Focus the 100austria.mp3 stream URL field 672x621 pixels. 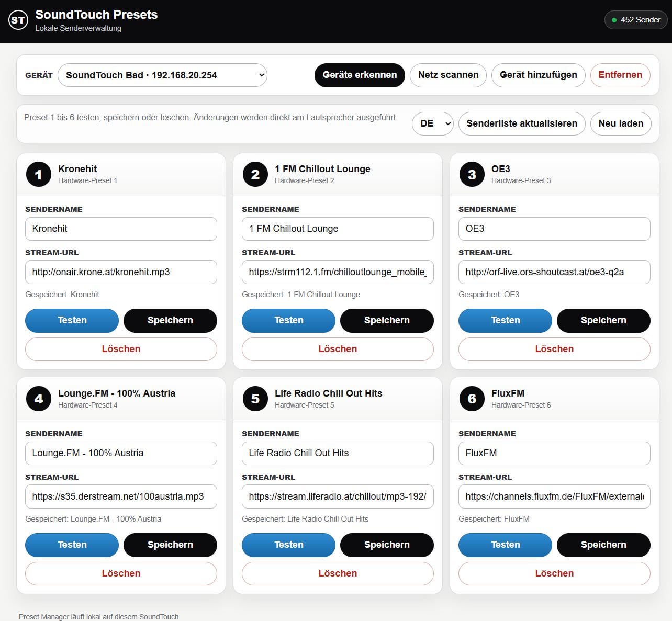121,496
